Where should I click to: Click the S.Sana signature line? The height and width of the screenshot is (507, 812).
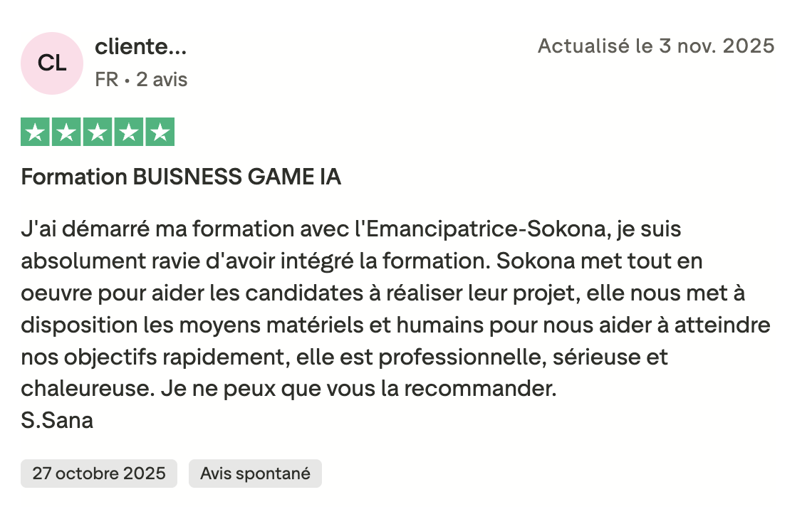pyautogui.click(x=57, y=421)
